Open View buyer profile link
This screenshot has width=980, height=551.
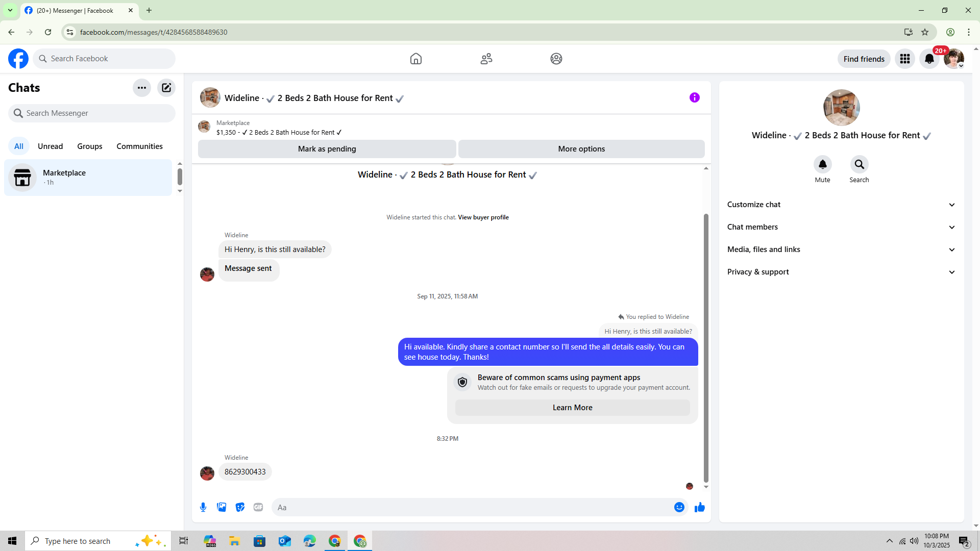tap(483, 217)
